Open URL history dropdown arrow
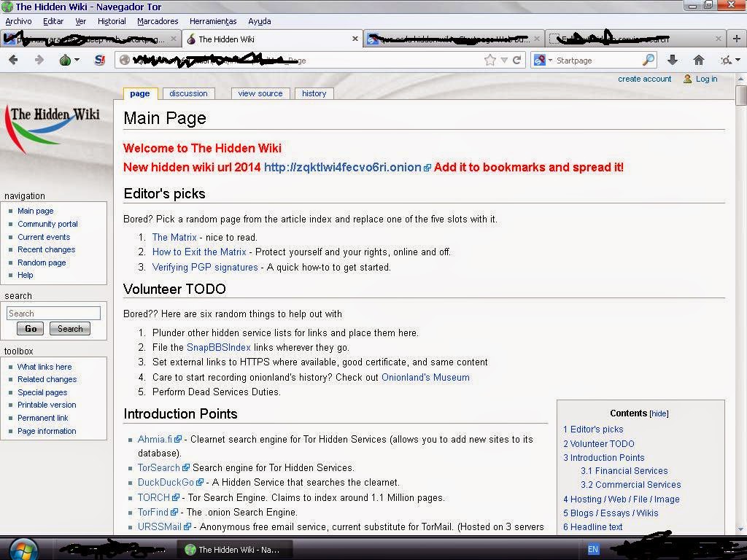747x560 pixels. [x=504, y=61]
